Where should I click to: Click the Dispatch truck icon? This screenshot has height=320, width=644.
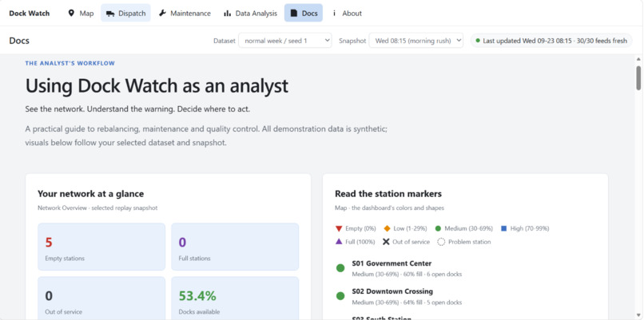tap(110, 13)
